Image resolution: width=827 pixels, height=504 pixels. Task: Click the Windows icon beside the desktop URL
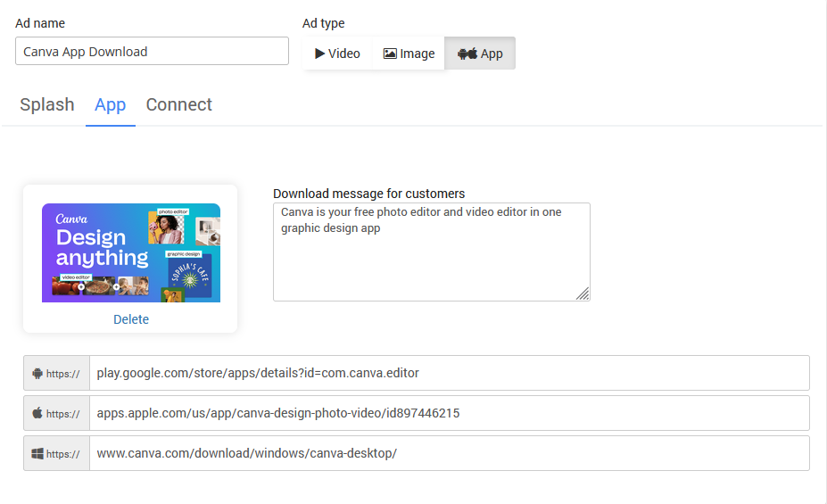[x=37, y=453]
